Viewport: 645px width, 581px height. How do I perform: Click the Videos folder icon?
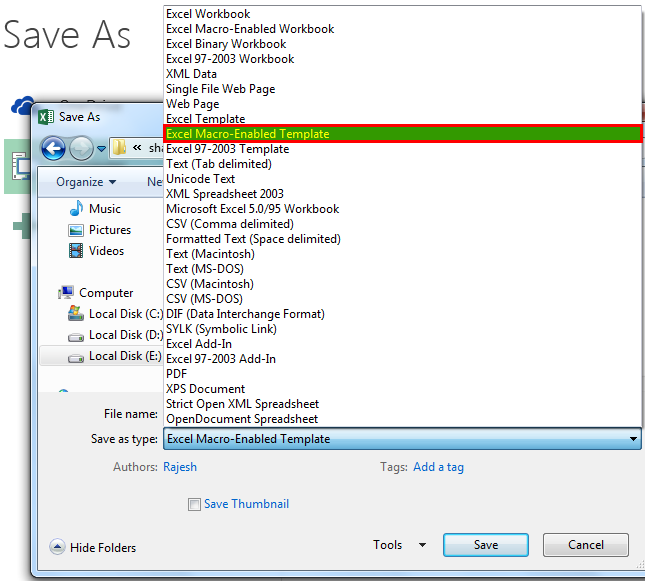76,251
